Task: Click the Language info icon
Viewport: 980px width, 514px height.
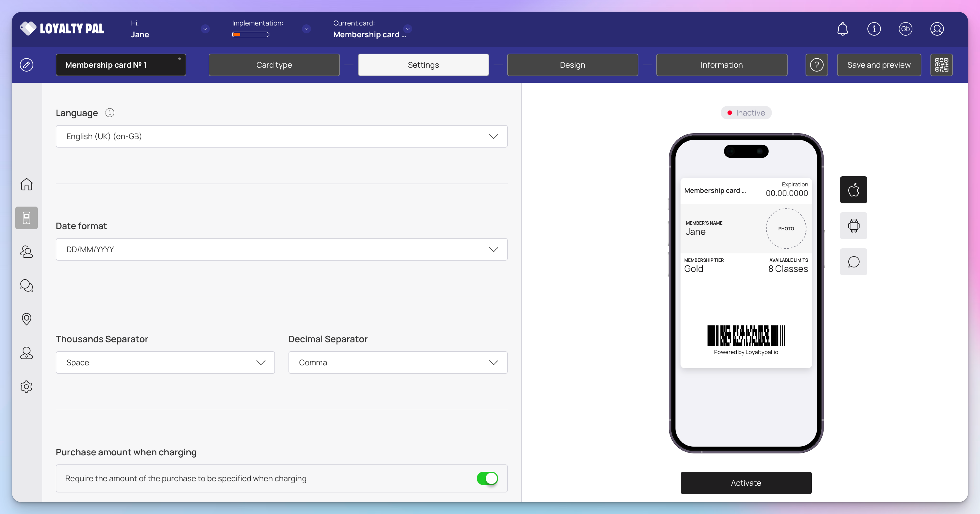Action: click(x=109, y=113)
